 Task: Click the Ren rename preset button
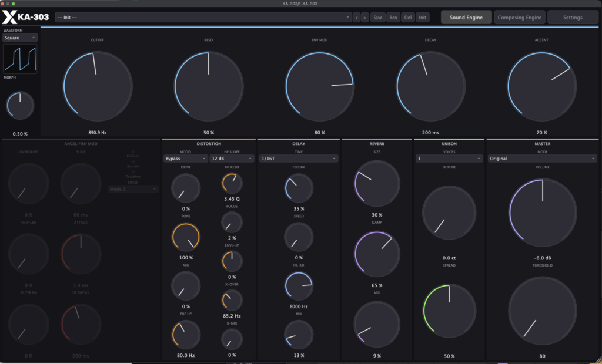point(393,18)
